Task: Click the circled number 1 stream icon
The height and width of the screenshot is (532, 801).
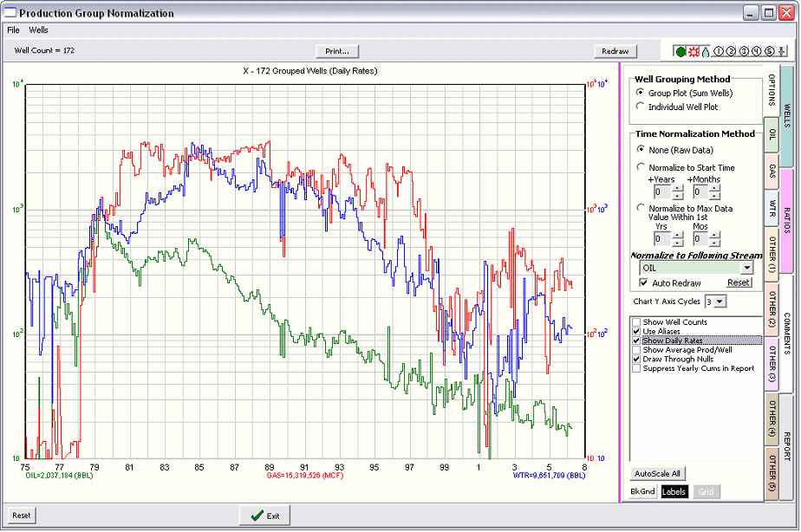Action: pos(718,52)
